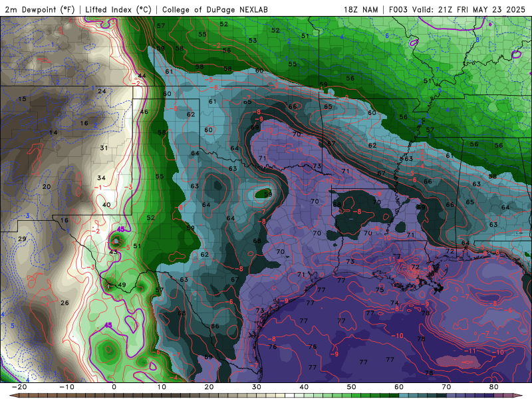This screenshot has height=399, width=532.
Task: Click the colorbar tick label '30'
Action: point(257,387)
